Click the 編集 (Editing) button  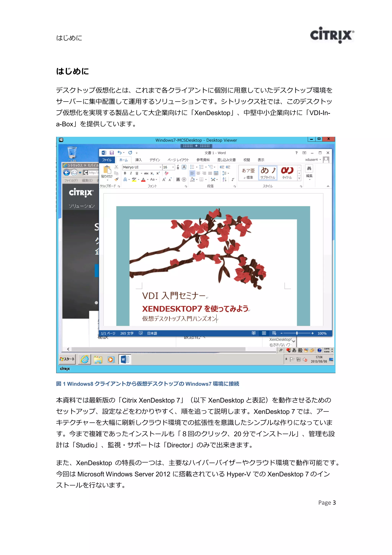tap(309, 173)
